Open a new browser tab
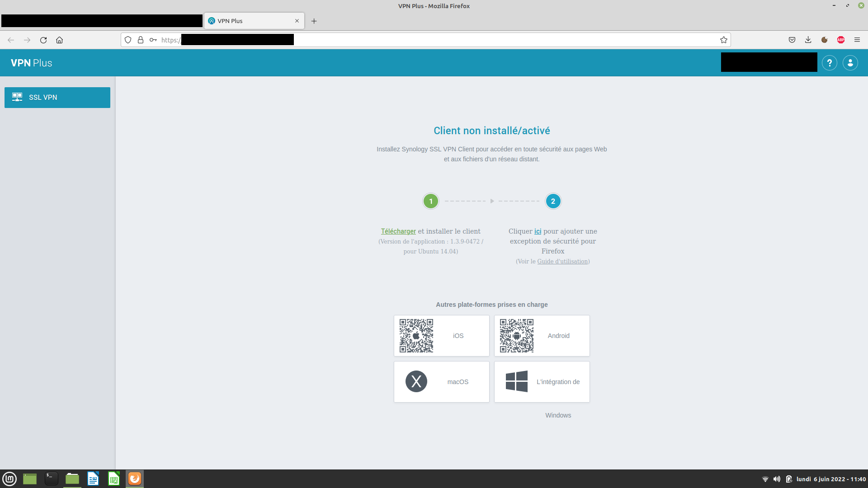 coord(314,21)
